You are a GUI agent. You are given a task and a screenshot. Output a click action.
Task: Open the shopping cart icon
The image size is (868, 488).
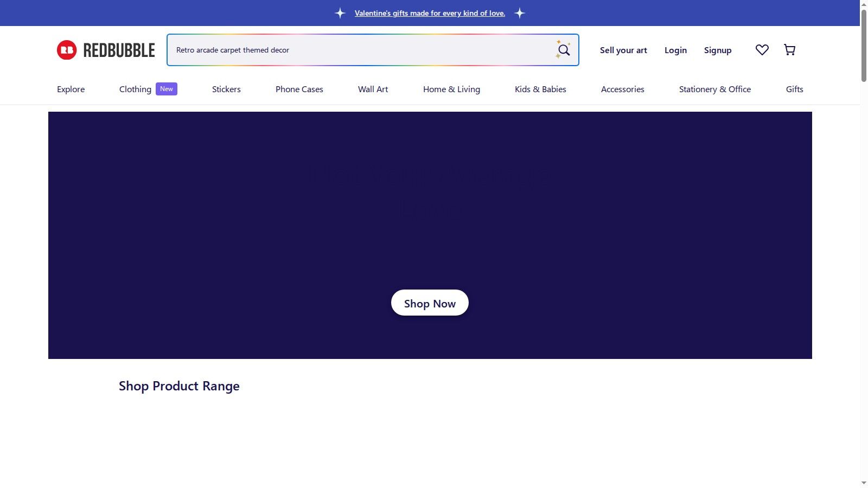tap(790, 50)
